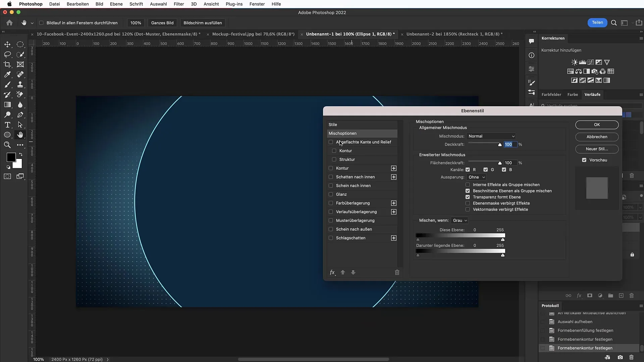Go to Photoshop home screen

9,23
